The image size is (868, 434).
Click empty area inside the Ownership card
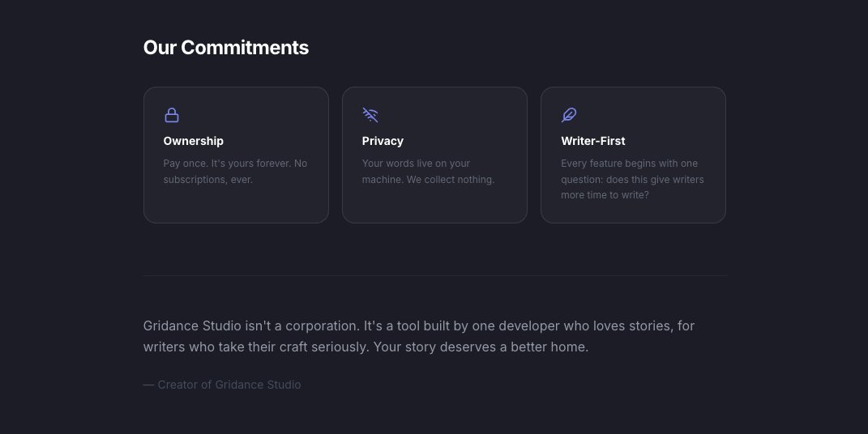pyautogui.click(x=237, y=205)
